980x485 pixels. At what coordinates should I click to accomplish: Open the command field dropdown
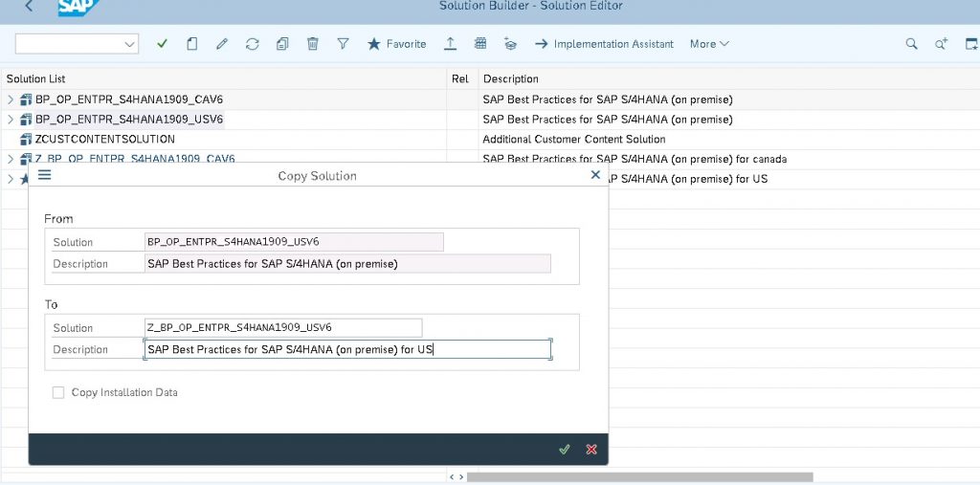tap(130, 44)
